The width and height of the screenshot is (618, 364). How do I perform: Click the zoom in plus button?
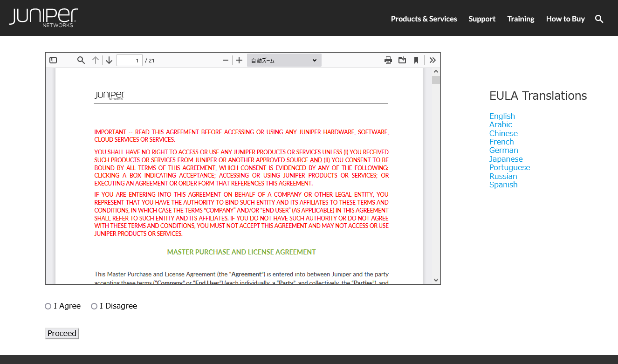239,60
